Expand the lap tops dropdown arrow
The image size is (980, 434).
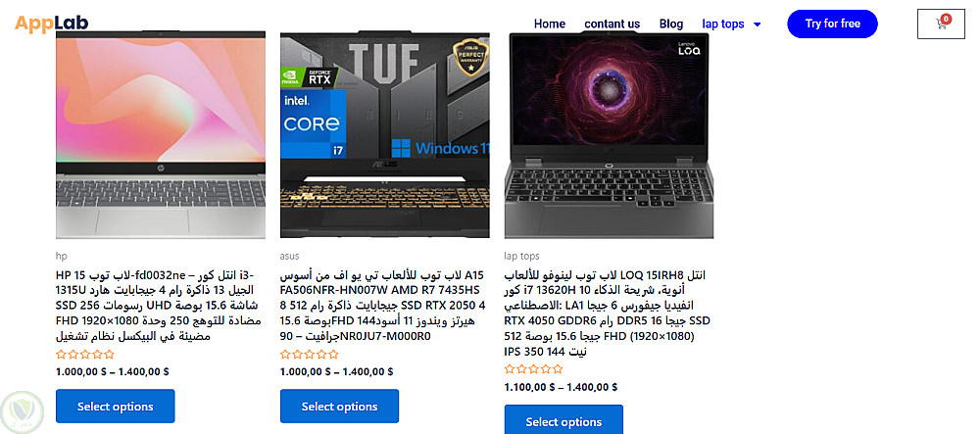pos(758,24)
